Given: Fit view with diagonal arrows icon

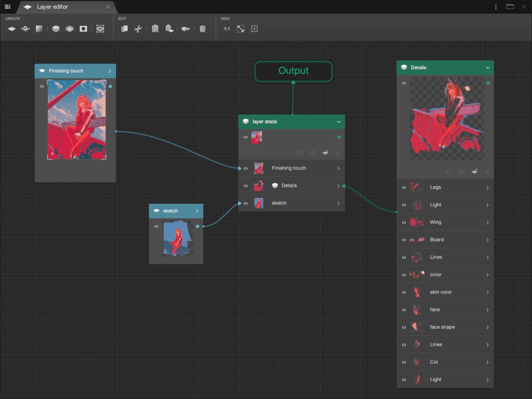Looking at the screenshot, I should tap(241, 29).
